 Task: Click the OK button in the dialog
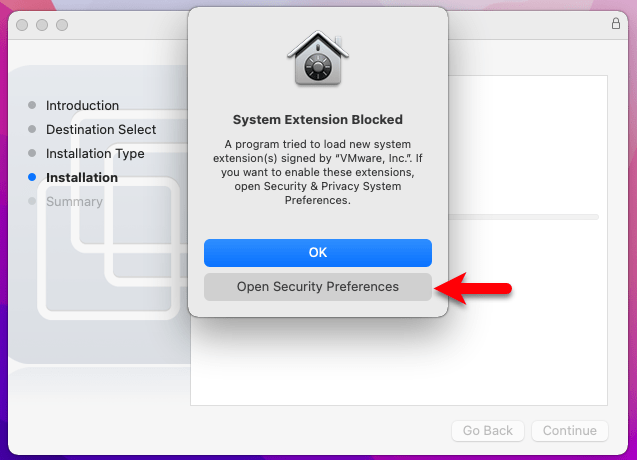click(x=318, y=253)
